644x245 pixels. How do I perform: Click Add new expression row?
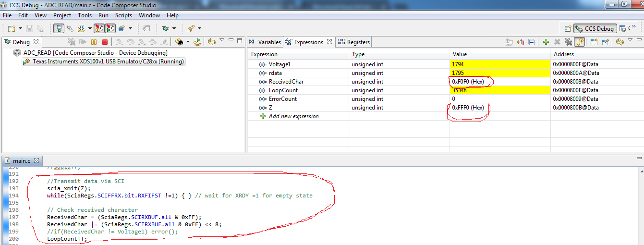coord(293,116)
